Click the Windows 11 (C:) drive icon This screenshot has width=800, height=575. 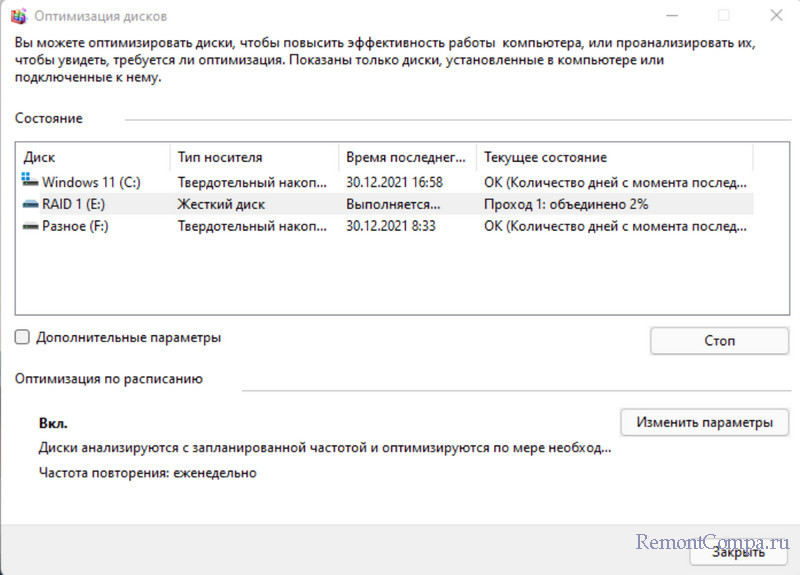[29, 182]
